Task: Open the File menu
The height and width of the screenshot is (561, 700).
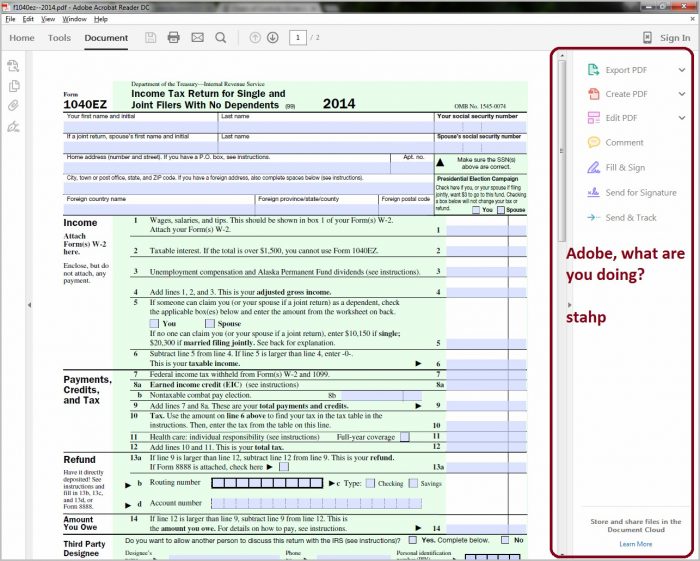Action: tap(10, 19)
